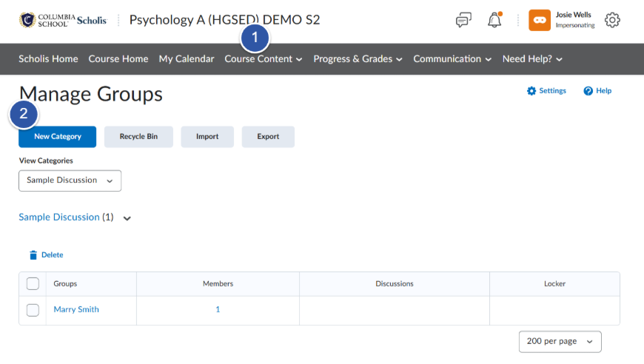Click the Help text link

604,91
